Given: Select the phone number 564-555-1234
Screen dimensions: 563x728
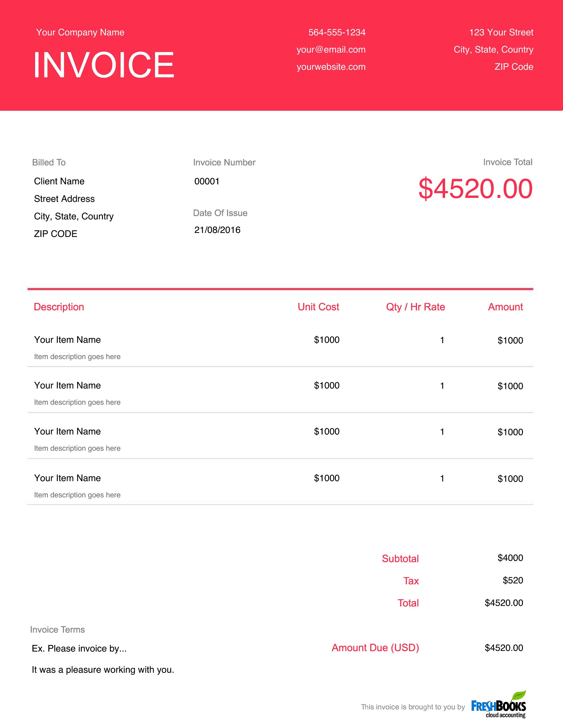Looking at the screenshot, I should [337, 32].
